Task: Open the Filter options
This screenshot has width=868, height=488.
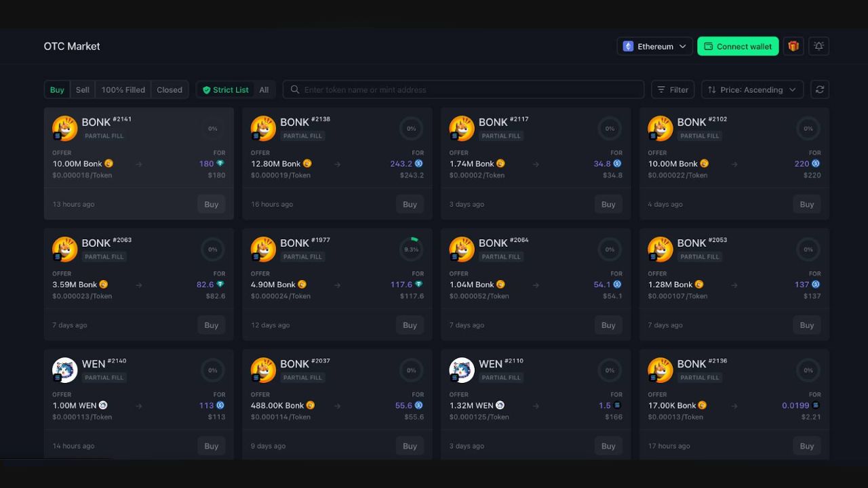Action: [673, 89]
